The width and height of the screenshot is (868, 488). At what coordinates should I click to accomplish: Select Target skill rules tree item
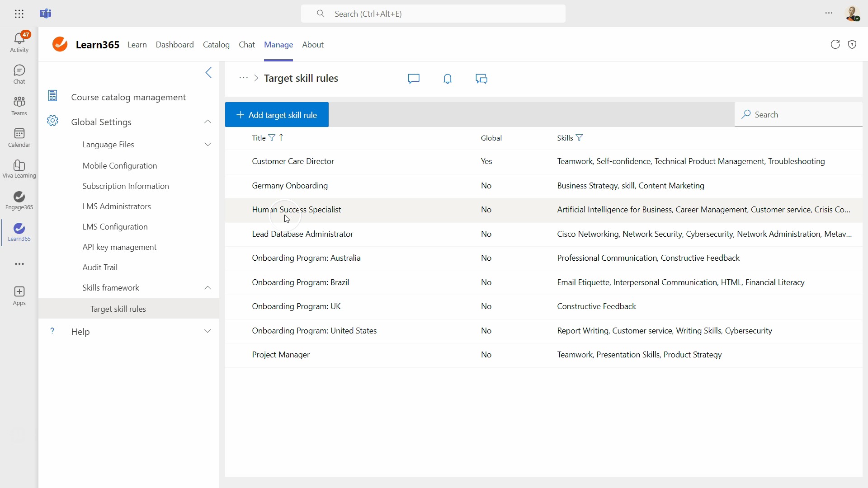[x=129, y=309]
